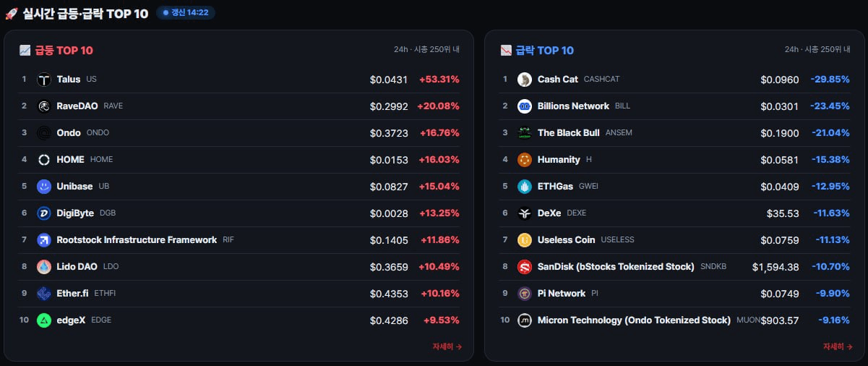Click the DigiByte logo icon
This screenshot has height=366, width=868.
coord(44,213)
